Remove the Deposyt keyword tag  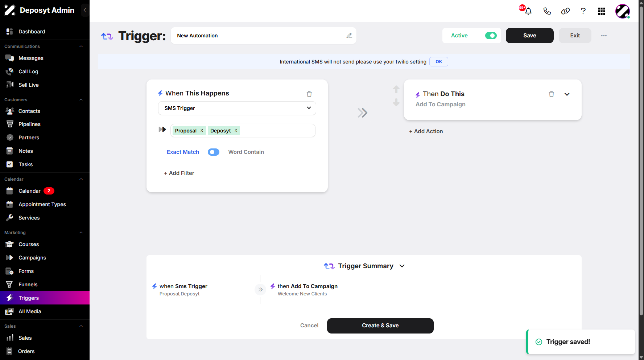(x=236, y=131)
